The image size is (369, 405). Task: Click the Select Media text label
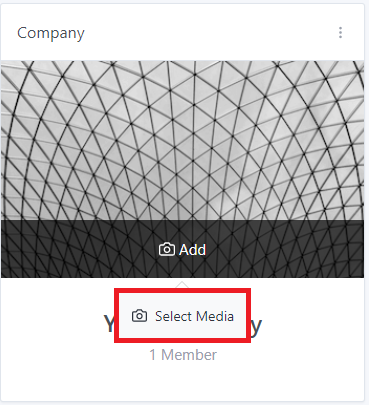pyautogui.click(x=194, y=316)
